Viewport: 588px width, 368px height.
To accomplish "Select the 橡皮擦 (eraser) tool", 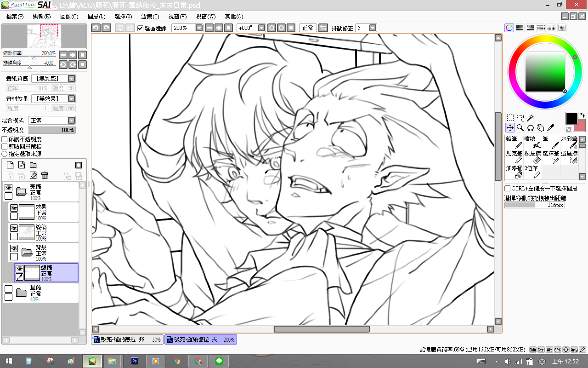I will (x=532, y=157).
